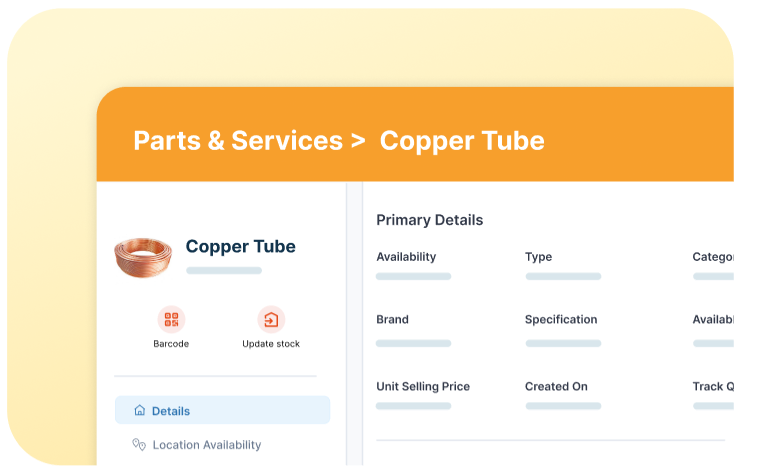Image resolution: width=761 pixels, height=472 pixels.
Task: Click the placeholder bar under Copper Tube name
Action: pos(224,270)
